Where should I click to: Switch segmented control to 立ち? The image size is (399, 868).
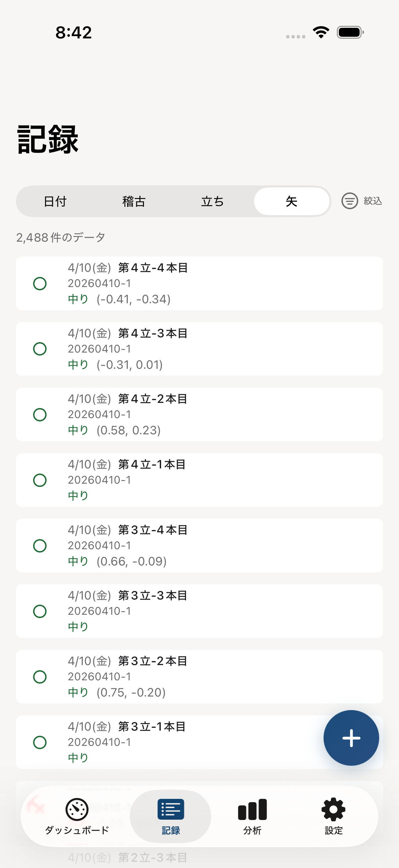212,202
